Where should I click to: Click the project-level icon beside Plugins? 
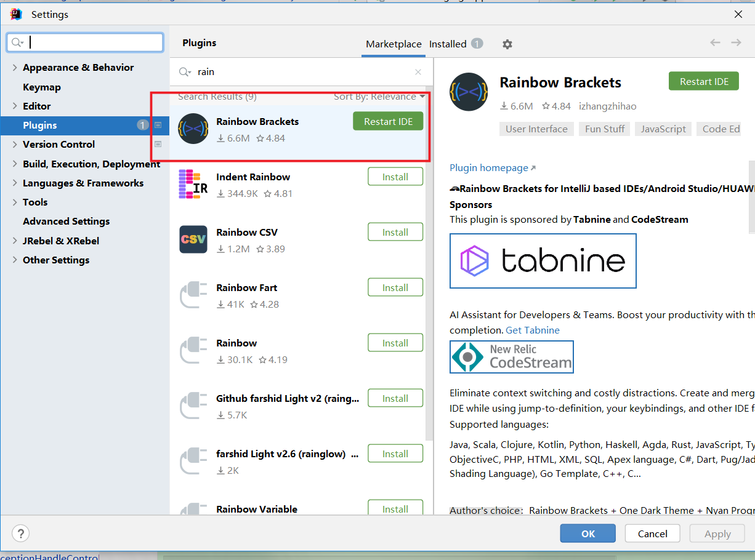[158, 125]
